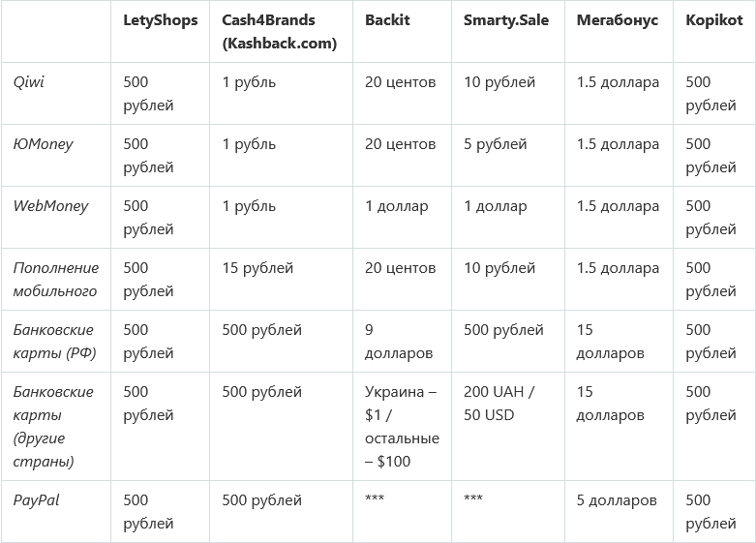This screenshot has height=543, width=756.
Task: Click the 200 UAH / 50 USD cell
Action: pos(499,404)
